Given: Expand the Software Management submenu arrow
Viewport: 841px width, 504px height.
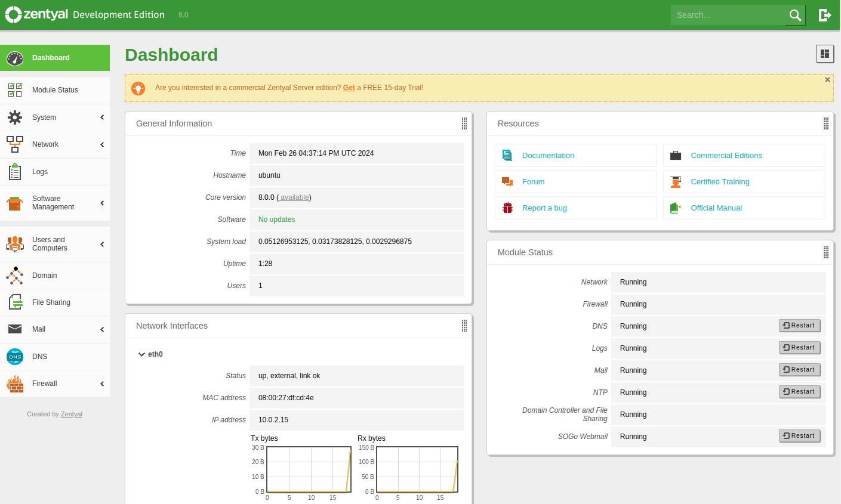Looking at the screenshot, I should tap(102, 203).
